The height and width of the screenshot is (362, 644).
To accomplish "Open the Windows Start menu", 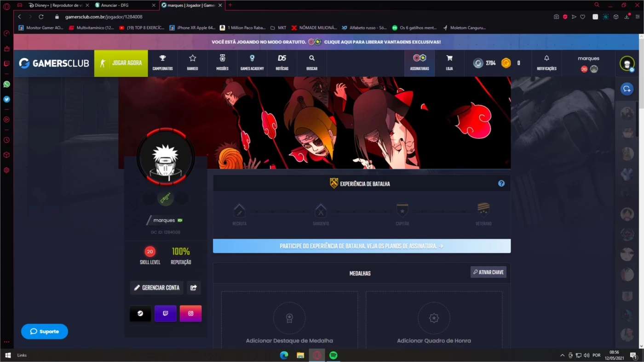I will [x=7, y=355].
